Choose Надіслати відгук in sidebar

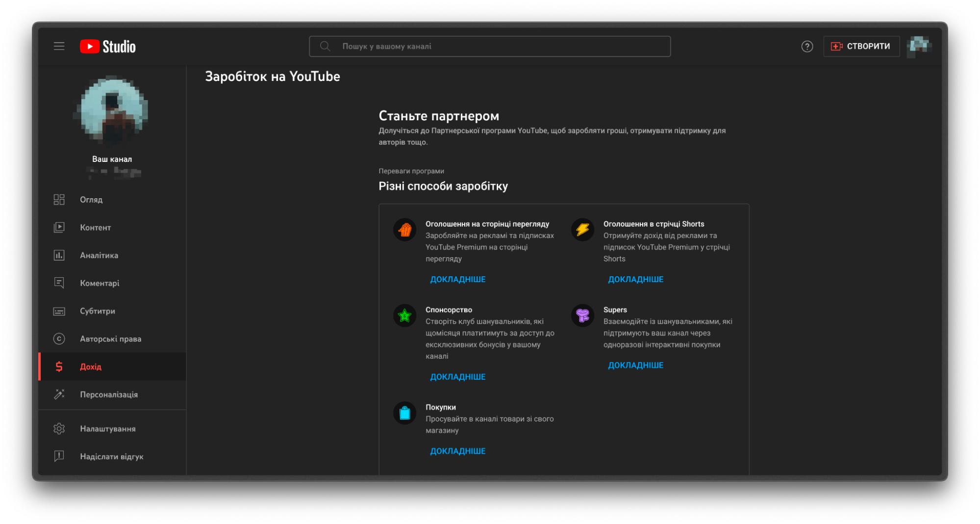(x=112, y=456)
